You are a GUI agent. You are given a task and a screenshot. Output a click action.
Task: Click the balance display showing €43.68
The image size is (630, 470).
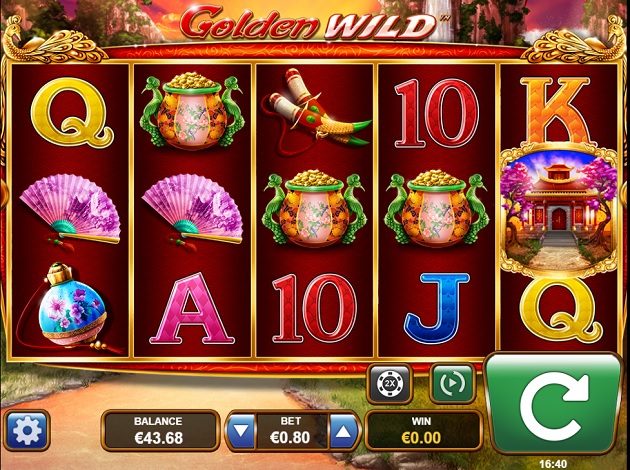pos(160,431)
